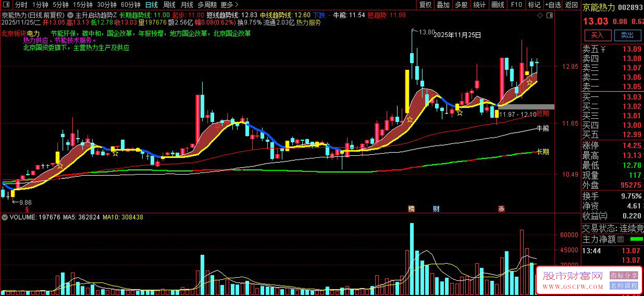The width and height of the screenshot is (644, 296).
Task: Click the 净资 4.61 row
Action: coord(613,206)
